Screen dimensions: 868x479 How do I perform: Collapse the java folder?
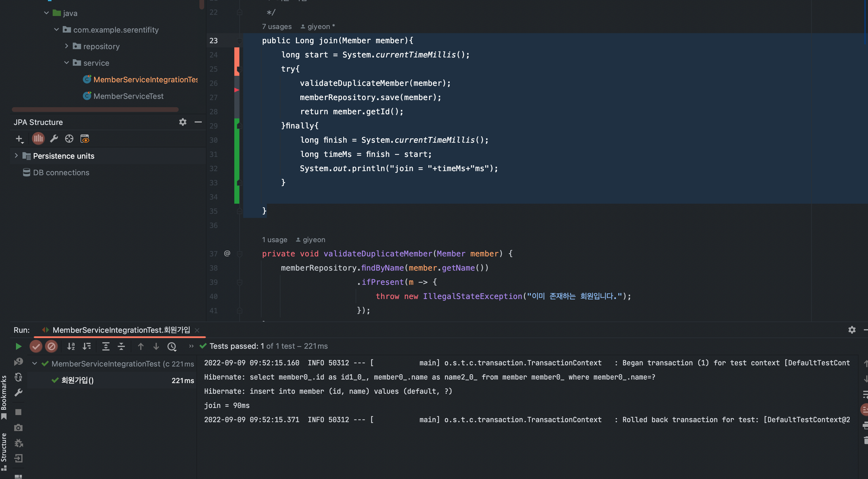click(x=46, y=13)
